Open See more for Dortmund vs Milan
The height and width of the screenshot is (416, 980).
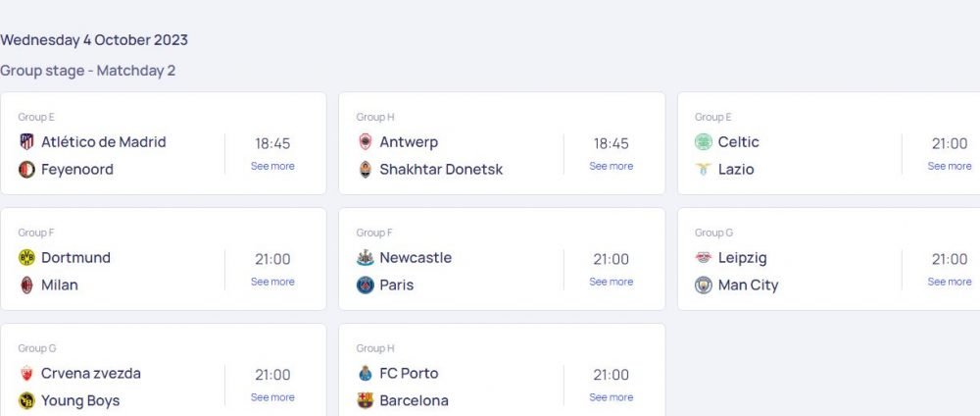(272, 282)
